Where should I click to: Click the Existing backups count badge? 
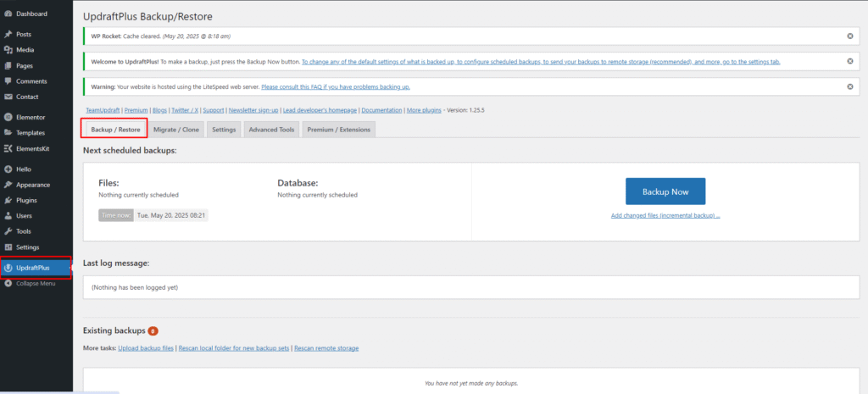click(153, 331)
